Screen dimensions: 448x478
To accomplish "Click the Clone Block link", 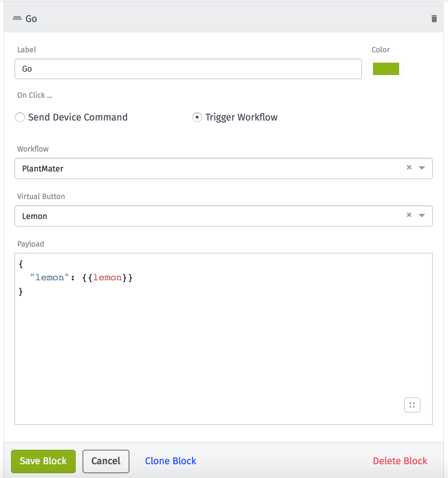I will click(170, 461).
